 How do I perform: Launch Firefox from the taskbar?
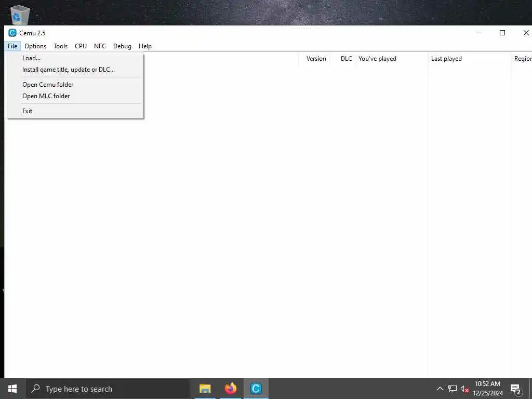tap(230, 389)
